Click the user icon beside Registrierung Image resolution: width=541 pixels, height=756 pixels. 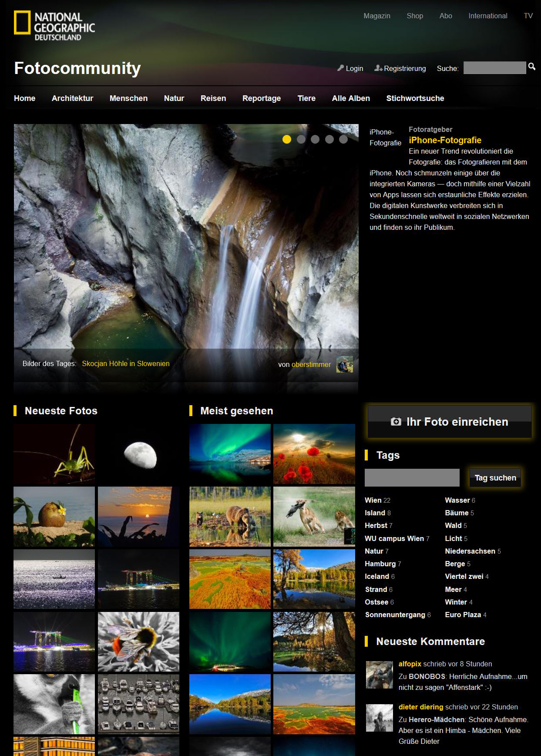click(x=378, y=68)
